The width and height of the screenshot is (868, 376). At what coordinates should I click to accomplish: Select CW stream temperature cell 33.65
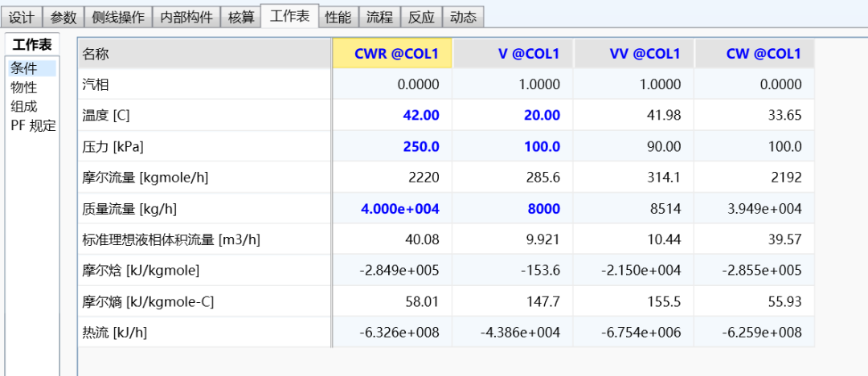(754, 116)
